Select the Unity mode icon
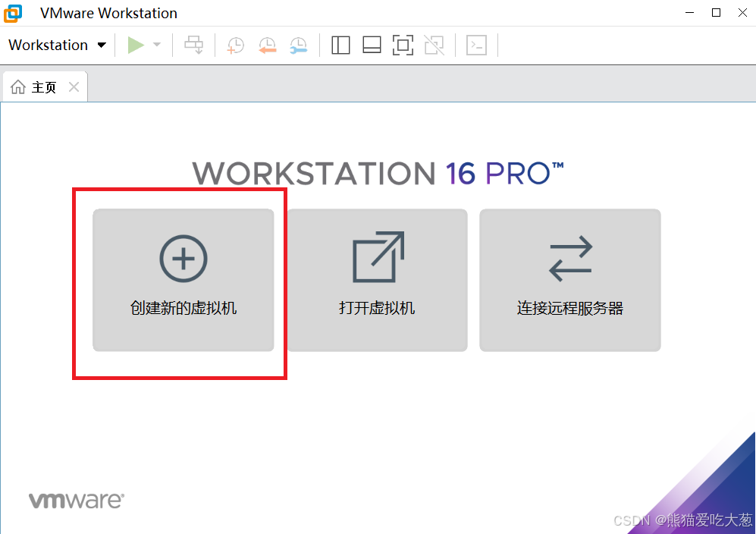Viewport: 756px width, 534px height. click(x=433, y=45)
